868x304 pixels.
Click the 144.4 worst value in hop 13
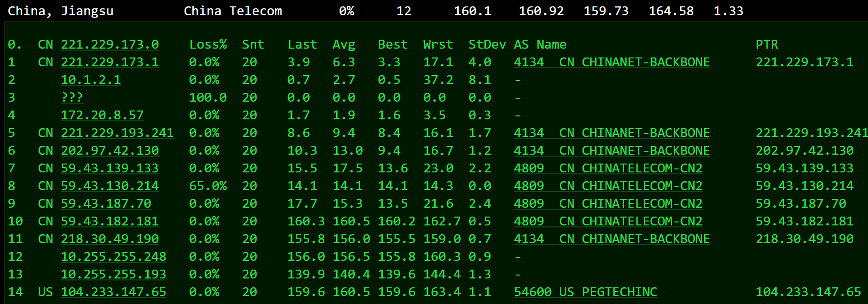[x=442, y=275]
